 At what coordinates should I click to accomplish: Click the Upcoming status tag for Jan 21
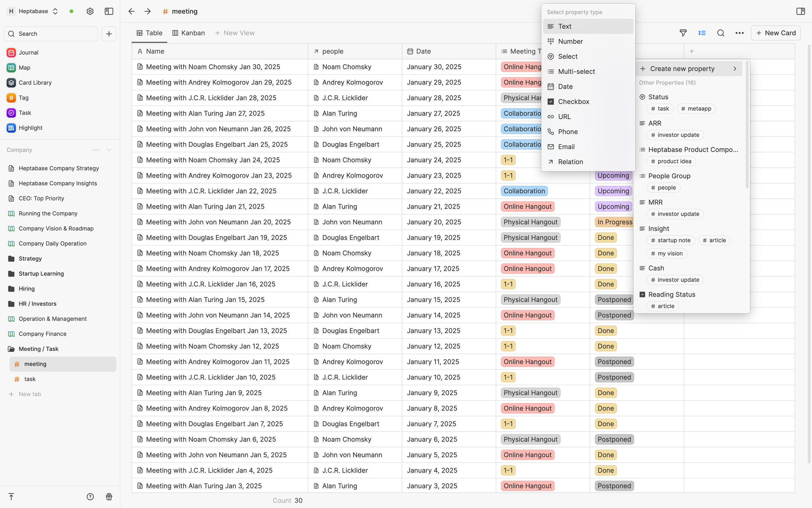click(613, 206)
